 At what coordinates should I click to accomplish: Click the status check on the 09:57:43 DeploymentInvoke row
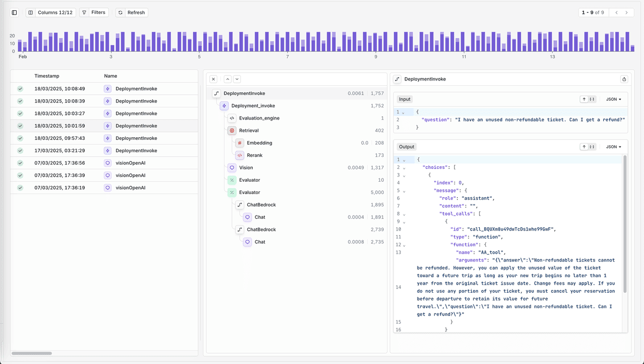click(21, 138)
